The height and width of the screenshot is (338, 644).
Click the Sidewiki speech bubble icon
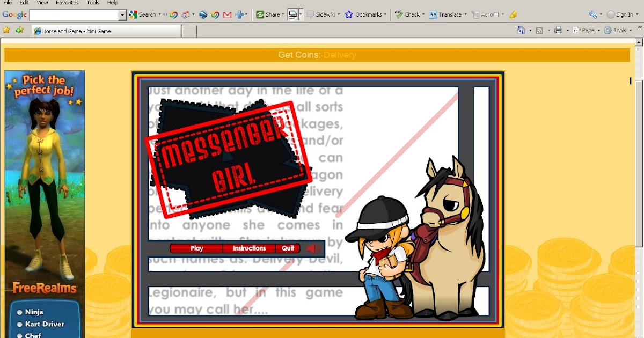[310, 14]
